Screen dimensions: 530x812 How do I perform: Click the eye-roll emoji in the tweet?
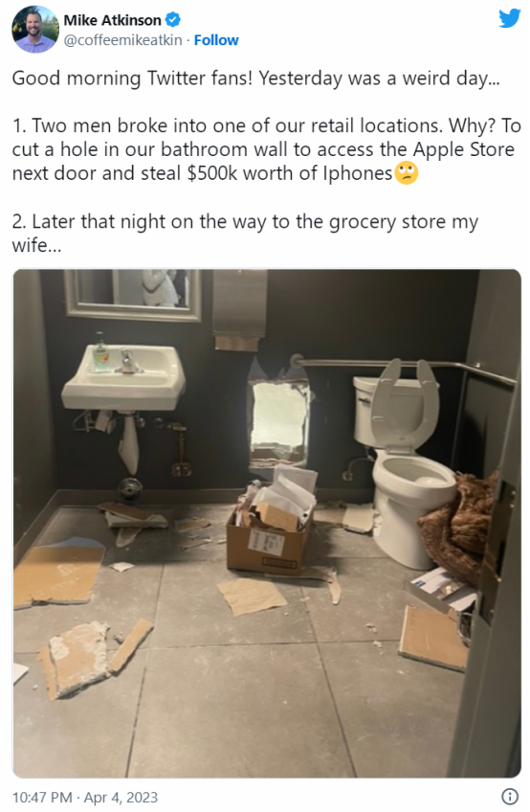pyautogui.click(x=407, y=173)
